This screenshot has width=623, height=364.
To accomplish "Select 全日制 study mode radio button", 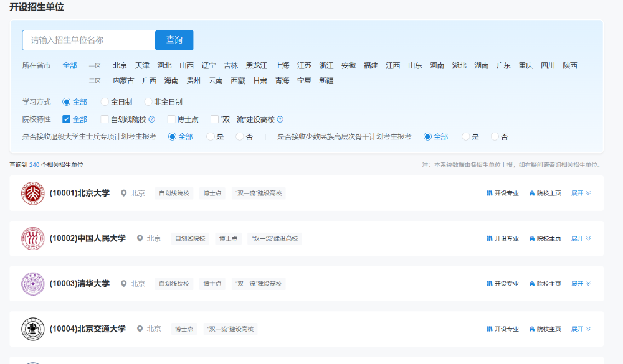I will (105, 101).
